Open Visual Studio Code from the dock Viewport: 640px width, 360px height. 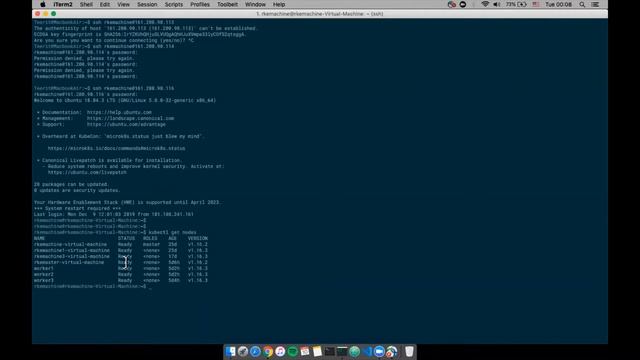[x=367, y=351]
